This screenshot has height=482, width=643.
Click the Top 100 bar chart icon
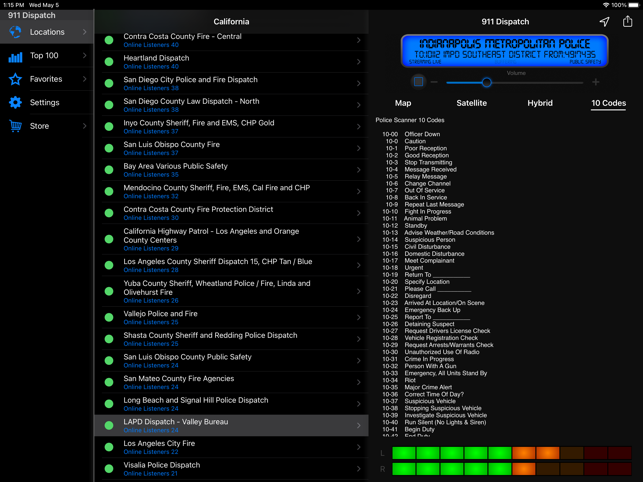[15, 57]
